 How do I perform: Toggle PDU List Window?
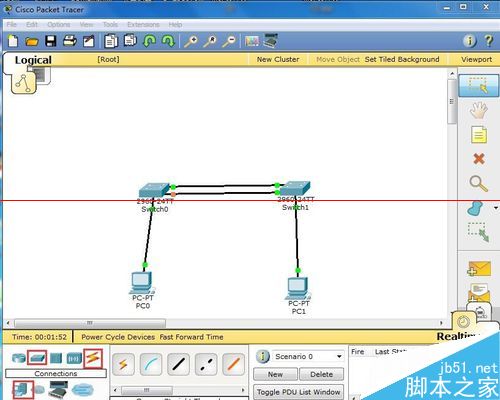coord(298,392)
